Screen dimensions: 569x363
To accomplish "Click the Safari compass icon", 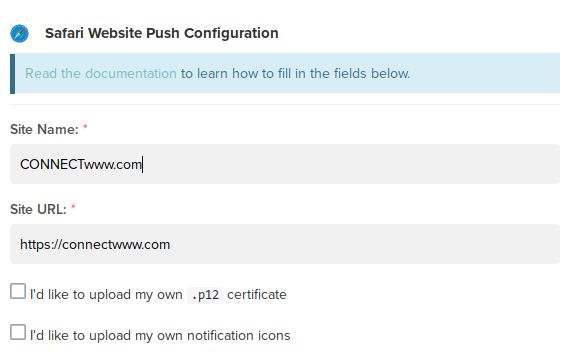I will (19, 33).
